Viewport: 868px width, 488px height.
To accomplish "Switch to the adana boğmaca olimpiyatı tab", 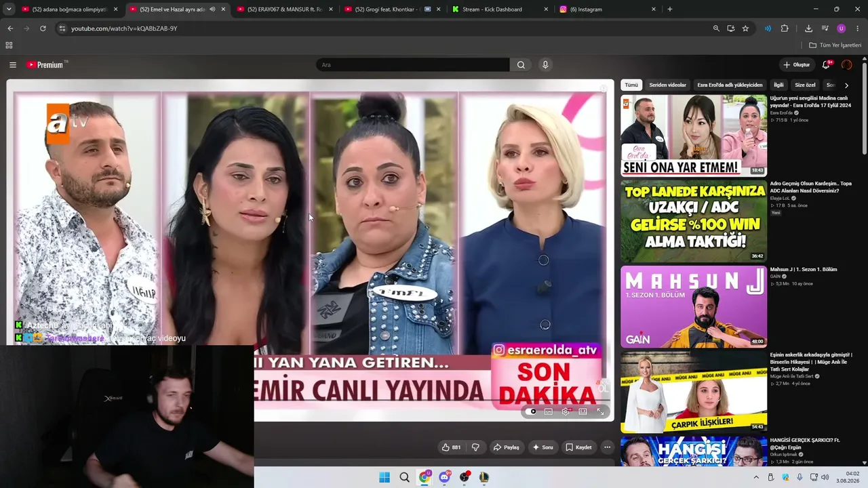I will click(70, 9).
